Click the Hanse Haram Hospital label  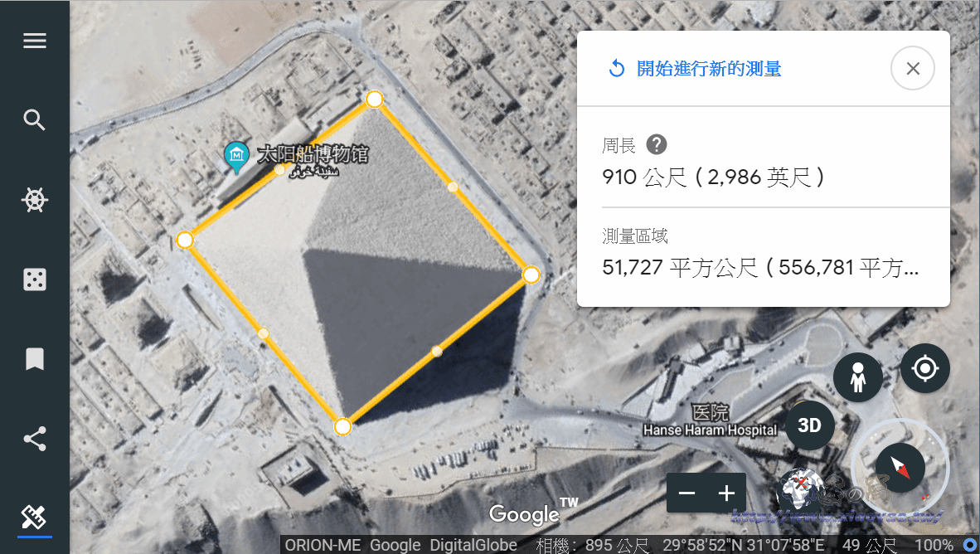click(710, 430)
